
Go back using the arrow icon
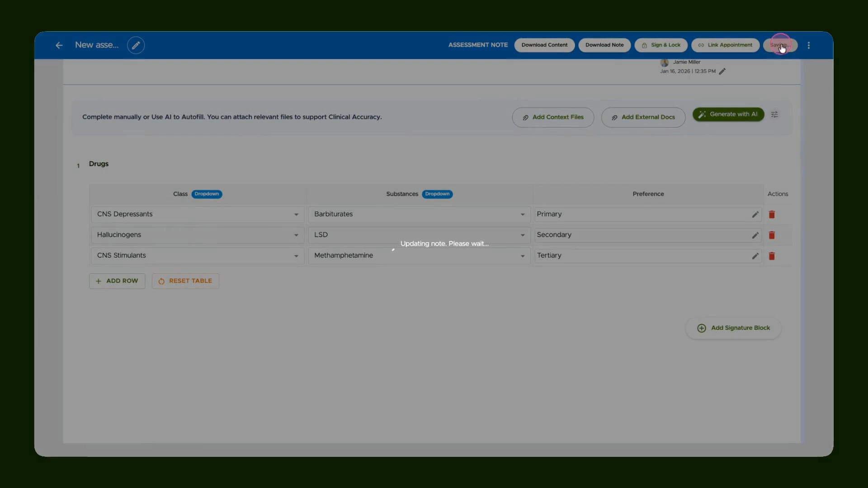[x=59, y=45]
